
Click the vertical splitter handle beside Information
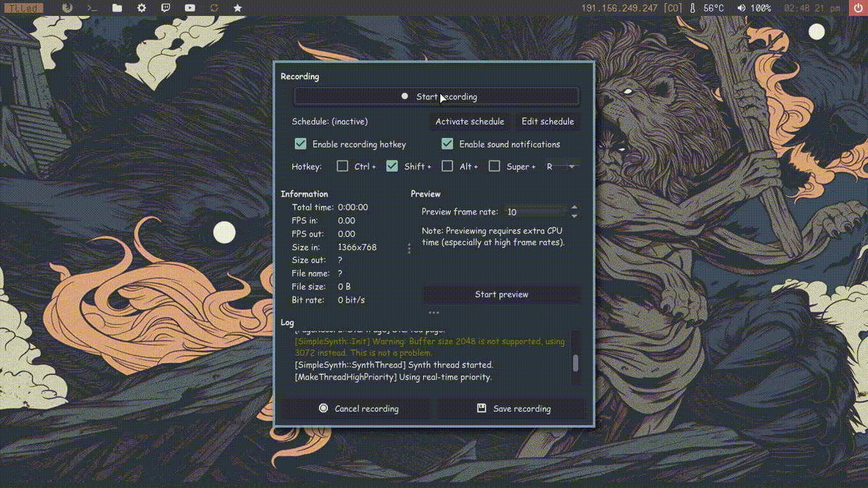tap(409, 248)
